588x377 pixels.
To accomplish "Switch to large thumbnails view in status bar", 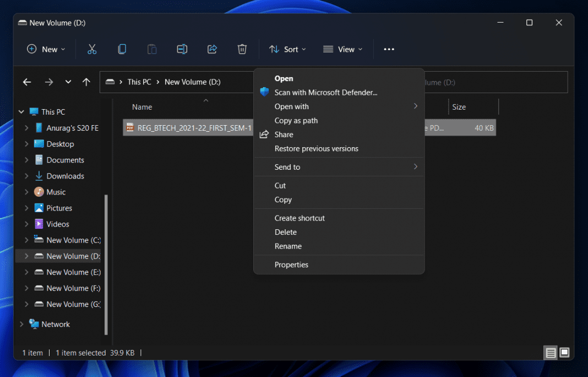I will 564,353.
